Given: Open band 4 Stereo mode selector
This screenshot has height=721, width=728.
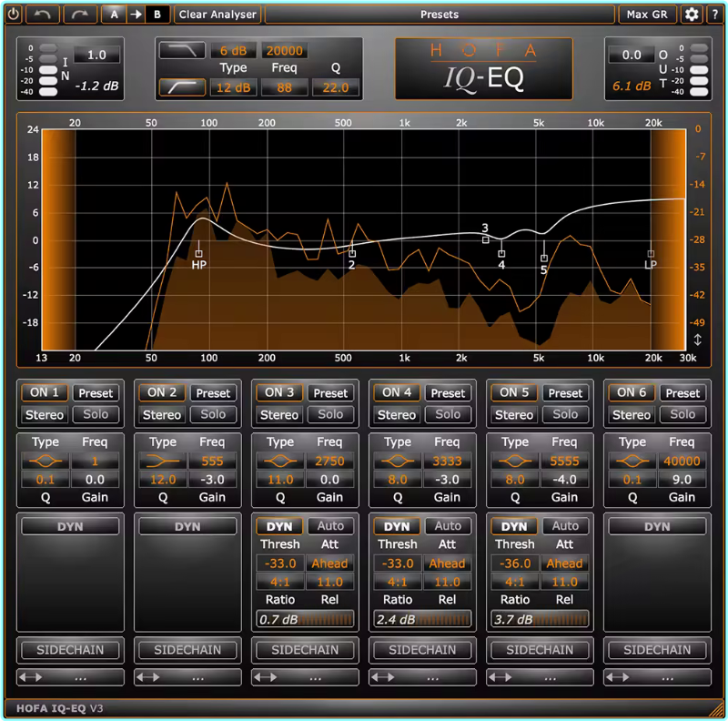Looking at the screenshot, I should 397,414.
